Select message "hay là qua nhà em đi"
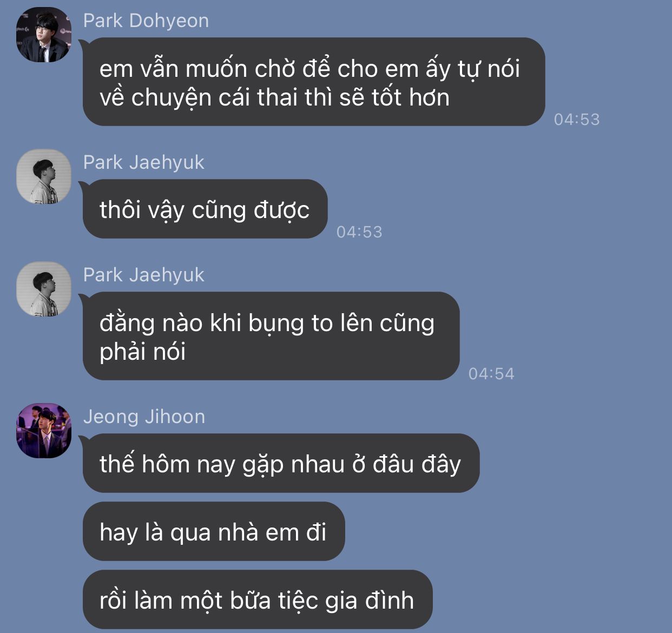The image size is (672, 633). [214, 532]
